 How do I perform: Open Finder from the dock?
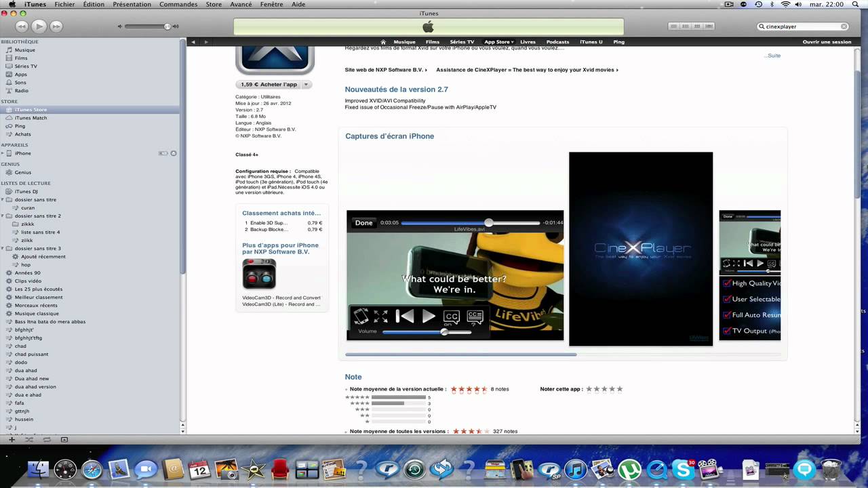(39, 469)
